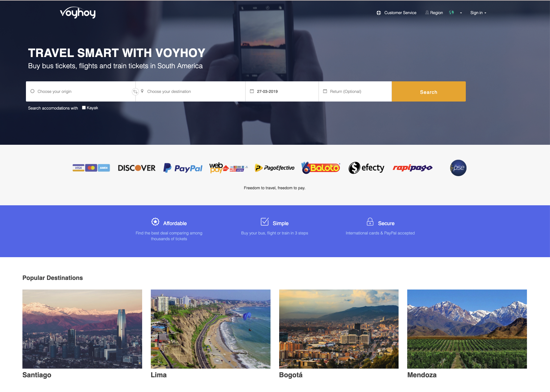Image resolution: width=550 pixels, height=392 pixels.
Task: Click the Return (Optional) date field
Action: coord(355,92)
